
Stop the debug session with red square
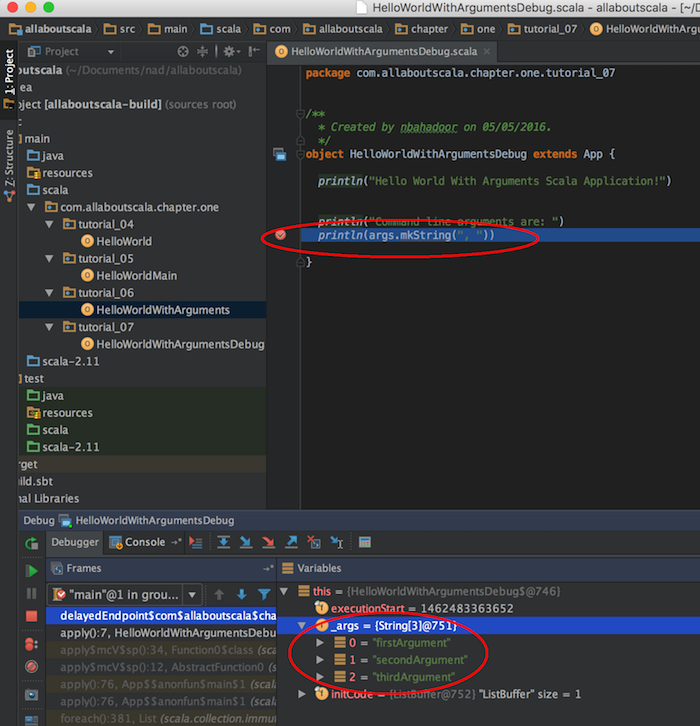(x=31, y=616)
